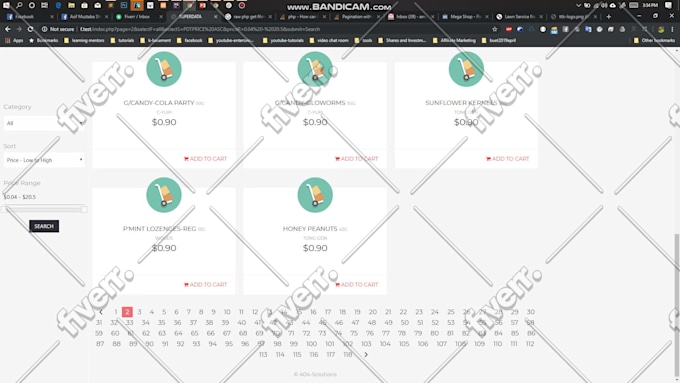
Task: Open the taskbar search magnifier
Action: [x=19, y=5]
